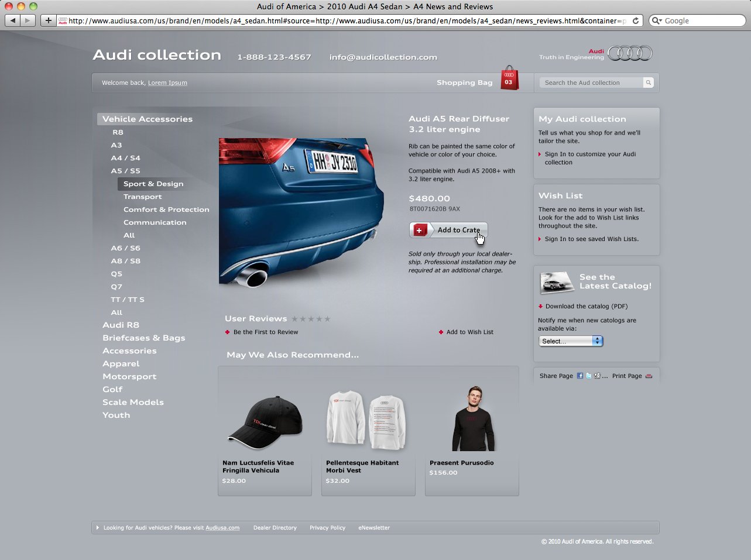Visit the Audiusa.com footer link
The width and height of the screenshot is (751, 560).
222,528
